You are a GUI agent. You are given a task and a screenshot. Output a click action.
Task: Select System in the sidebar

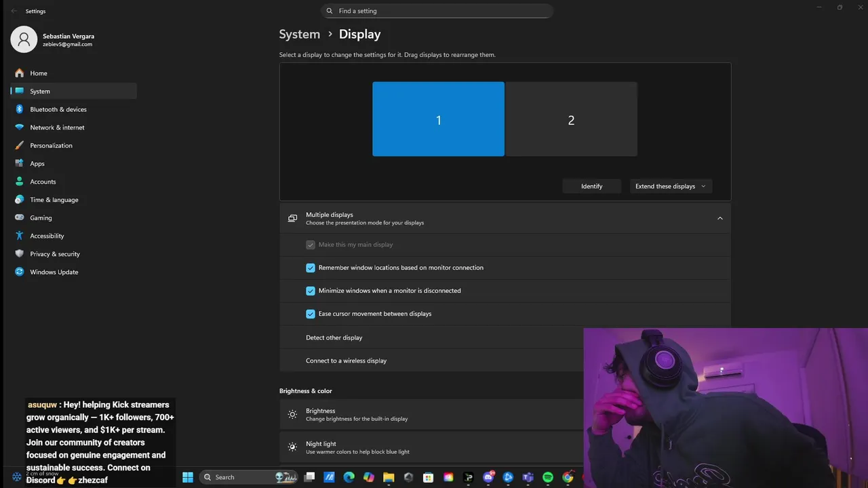tap(73, 91)
